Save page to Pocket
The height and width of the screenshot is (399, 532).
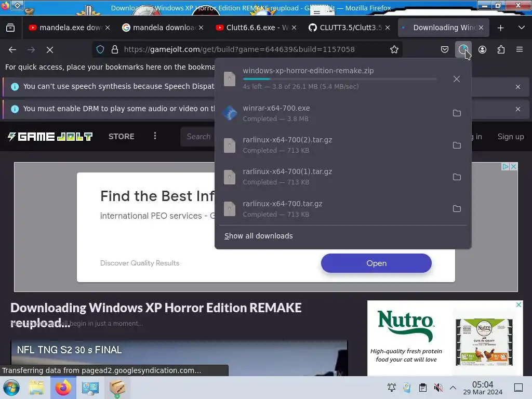(445, 49)
